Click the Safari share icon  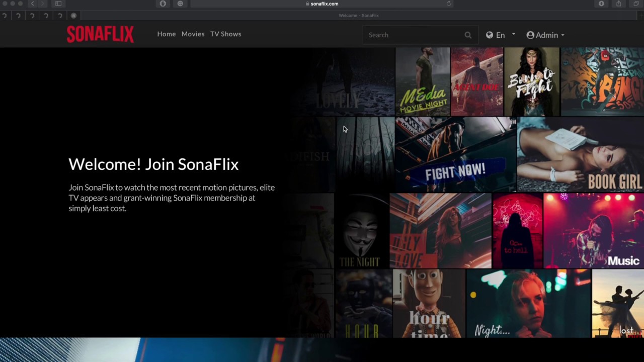click(x=618, y=4)
